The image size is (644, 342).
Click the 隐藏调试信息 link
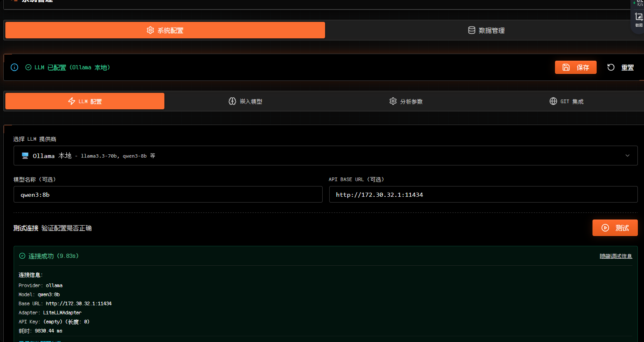(x=616, y=256)
